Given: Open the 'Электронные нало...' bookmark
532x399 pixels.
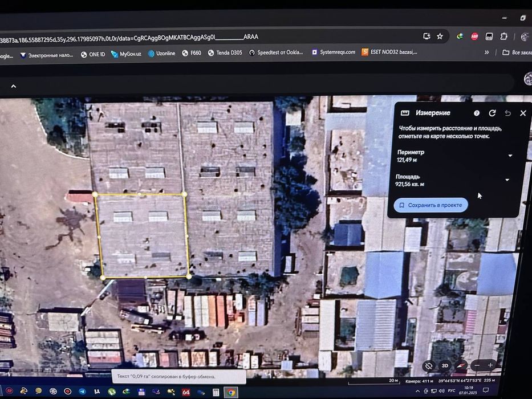Looking at the screenshot, I should click(47, 55).
